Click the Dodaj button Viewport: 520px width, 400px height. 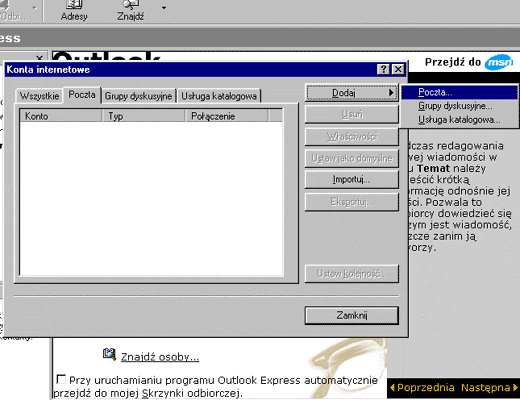[x=352, y=93]
